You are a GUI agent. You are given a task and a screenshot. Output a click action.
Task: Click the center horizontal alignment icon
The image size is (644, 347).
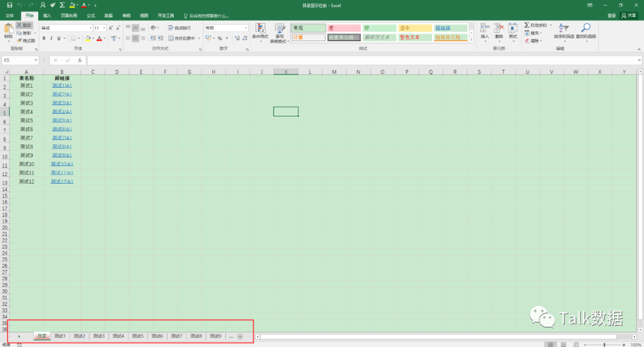pyautogui.click(x=135, y=38)
